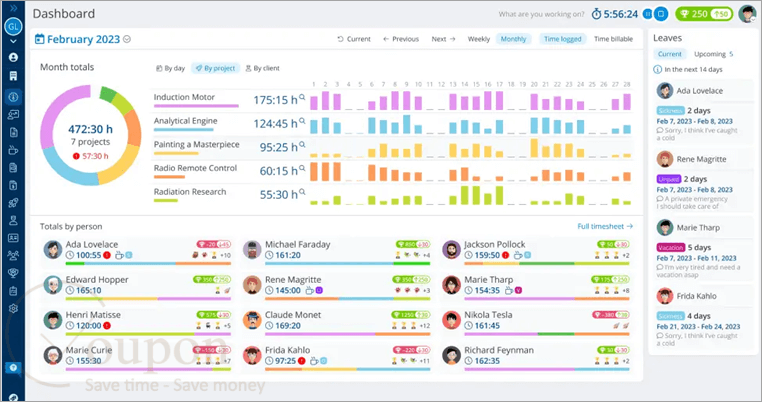
Task: Jump to Current period
Action: [x=354, y=39]
